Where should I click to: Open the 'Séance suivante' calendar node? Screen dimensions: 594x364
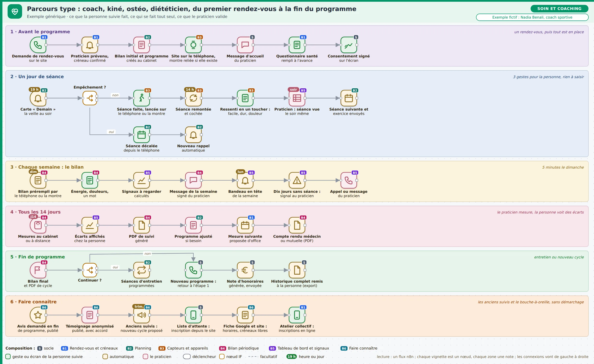(x=349, y=98)
